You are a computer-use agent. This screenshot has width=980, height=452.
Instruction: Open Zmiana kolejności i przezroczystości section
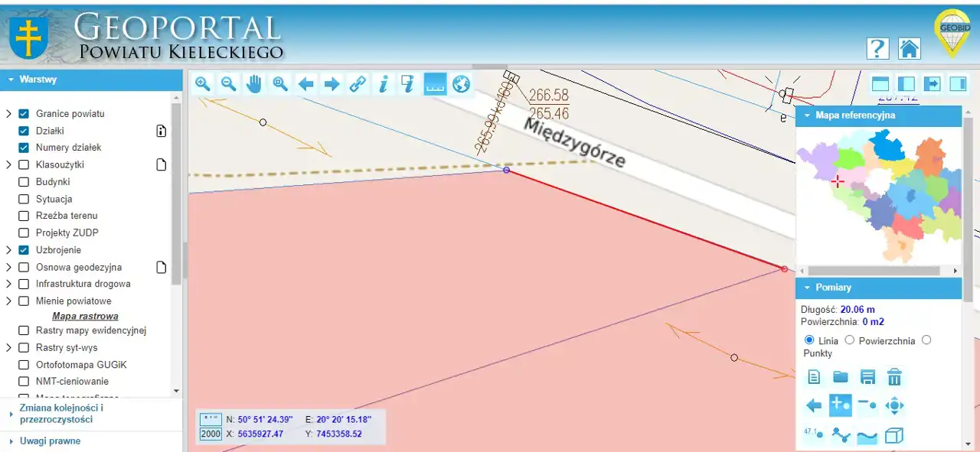[x=60, y=414]
